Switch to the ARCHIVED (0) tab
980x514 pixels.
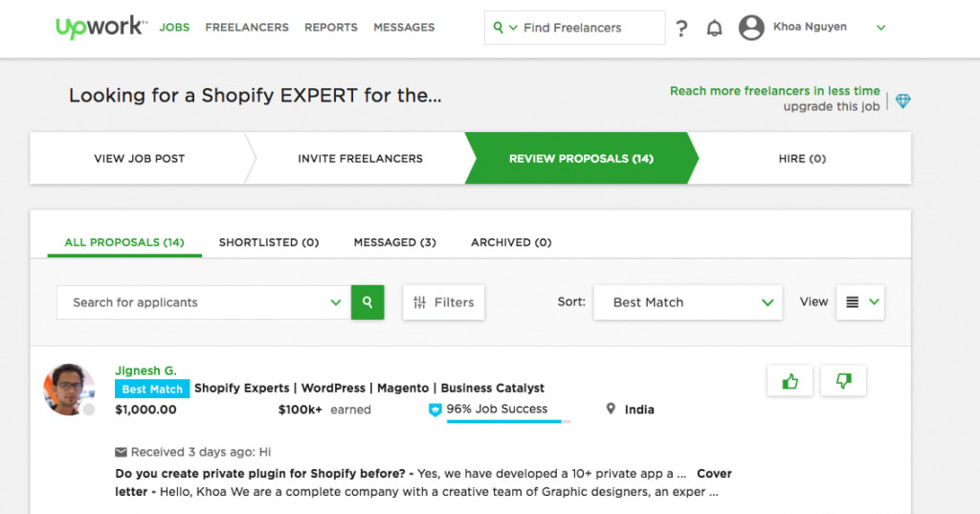click(x=511, y=242)
